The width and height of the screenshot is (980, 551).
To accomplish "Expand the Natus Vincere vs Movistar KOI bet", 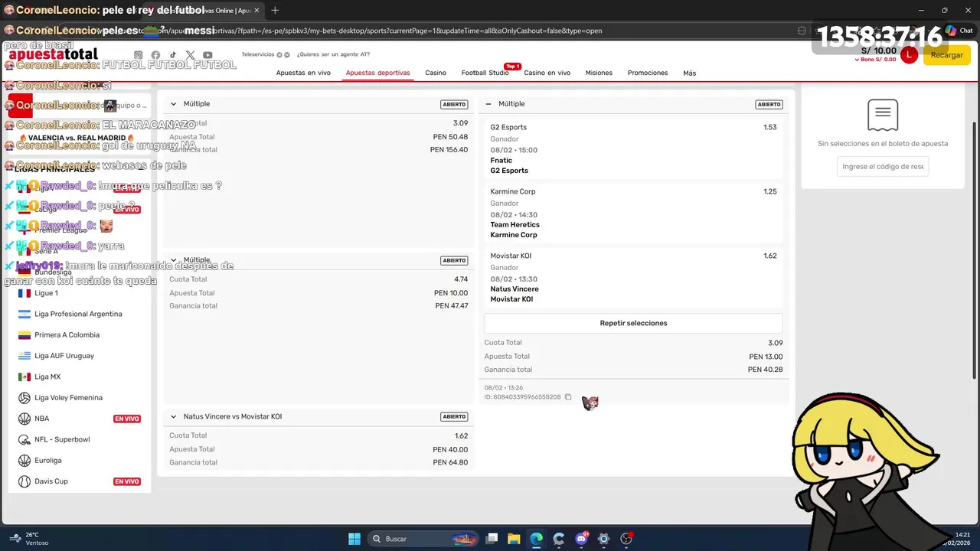I will pos(173,417).
